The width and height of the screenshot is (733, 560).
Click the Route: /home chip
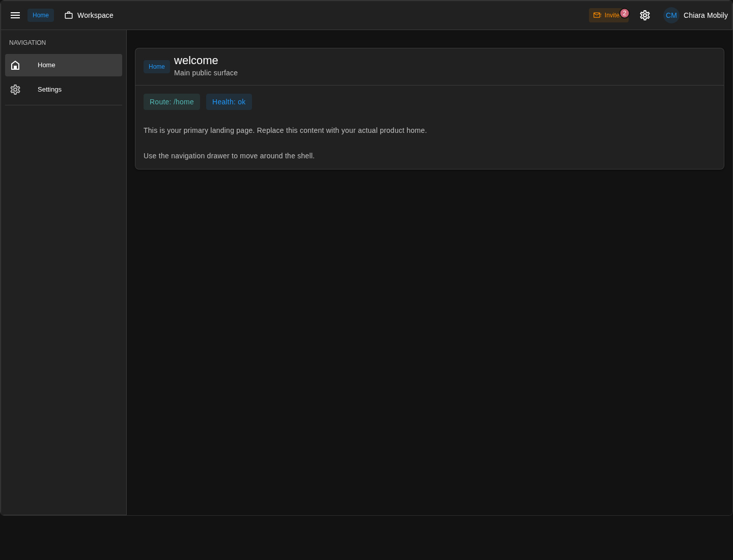click(172, 102)
